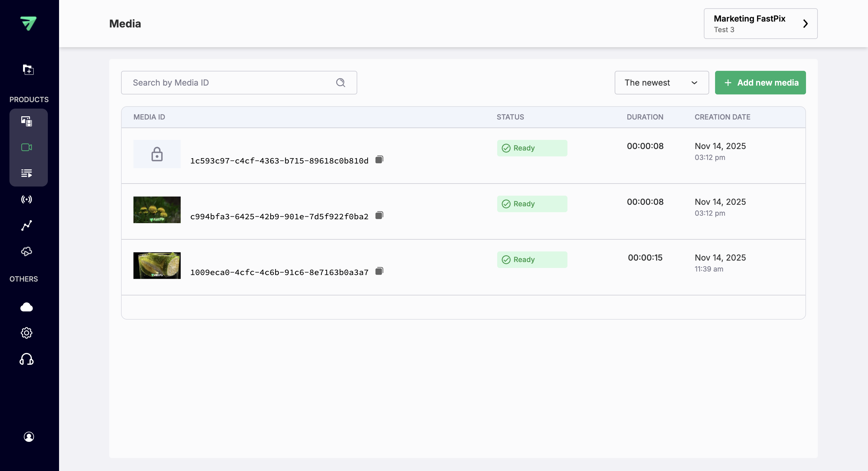Click the Search by Media ID field
This screenshot has height=471, width=868.
(229, 83)
